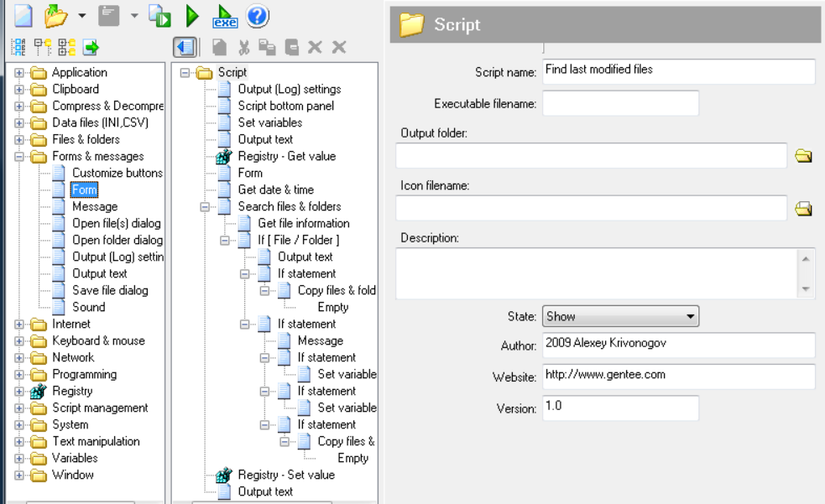Select the Message command in left tree
The image size is (825, 504).
(x=95, y=206)
